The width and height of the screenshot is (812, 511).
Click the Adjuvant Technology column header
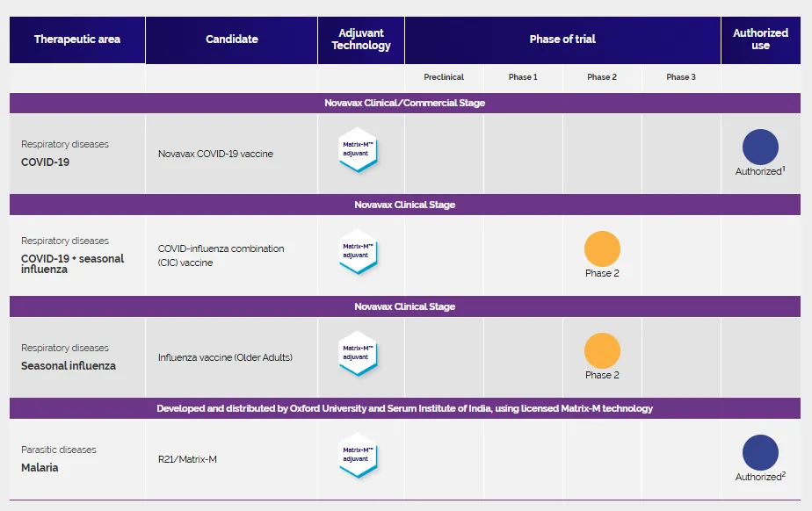pos(361,40)
